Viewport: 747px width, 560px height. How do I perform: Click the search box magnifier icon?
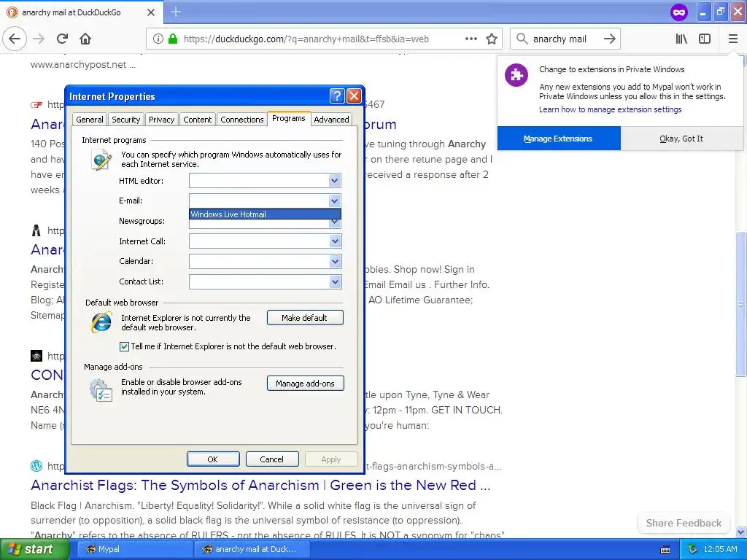[x=522, y=39]
